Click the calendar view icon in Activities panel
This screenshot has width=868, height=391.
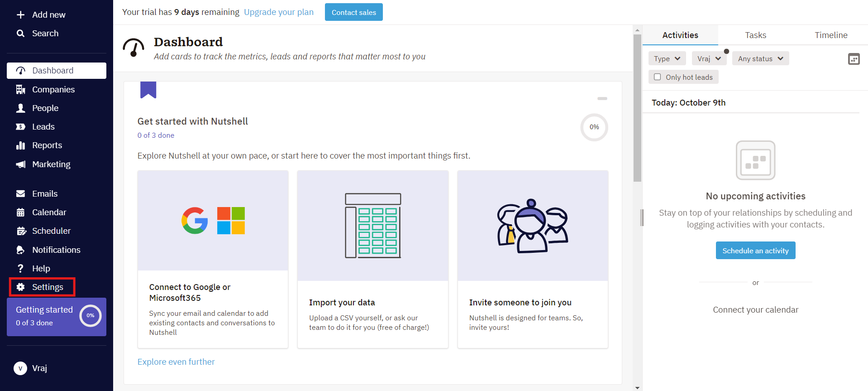[x=854, y=59]
